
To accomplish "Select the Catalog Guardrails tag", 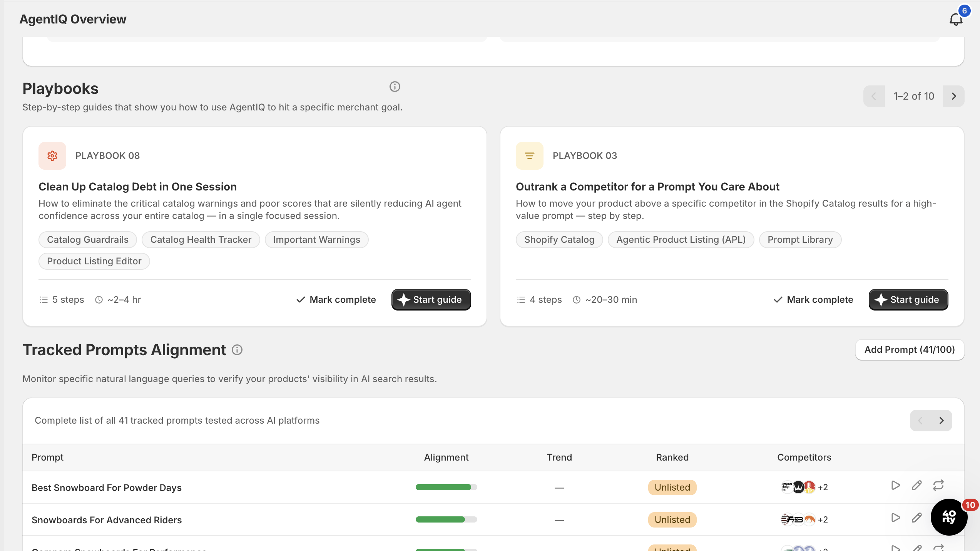I will 88,240.
